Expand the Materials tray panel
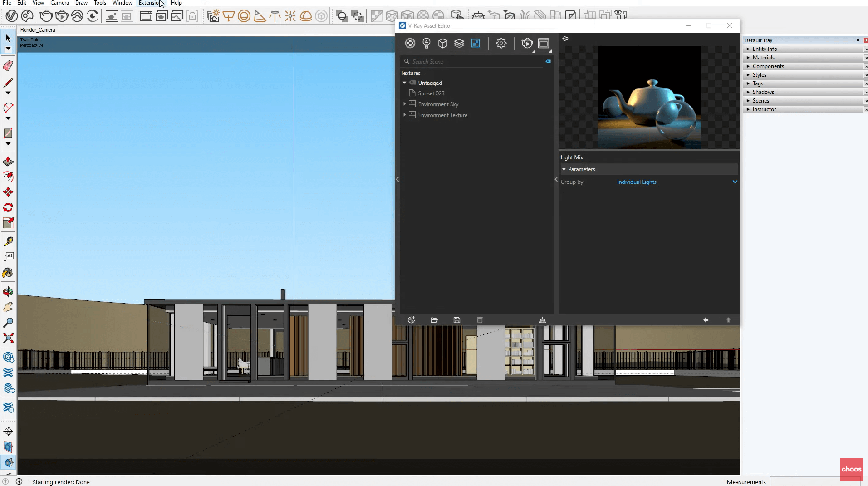 pyautogui.click(x=763, y=58)
